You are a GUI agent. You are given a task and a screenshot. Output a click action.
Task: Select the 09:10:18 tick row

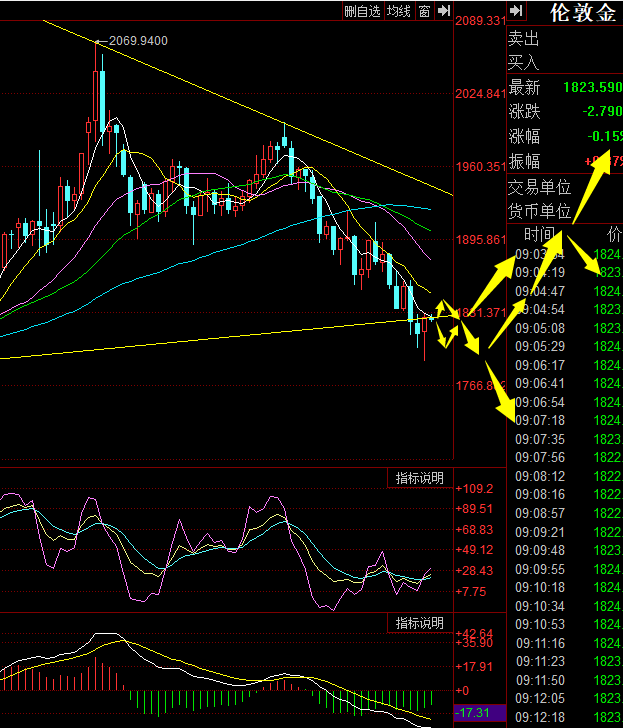pyautogui.click(x=569, y=587)
